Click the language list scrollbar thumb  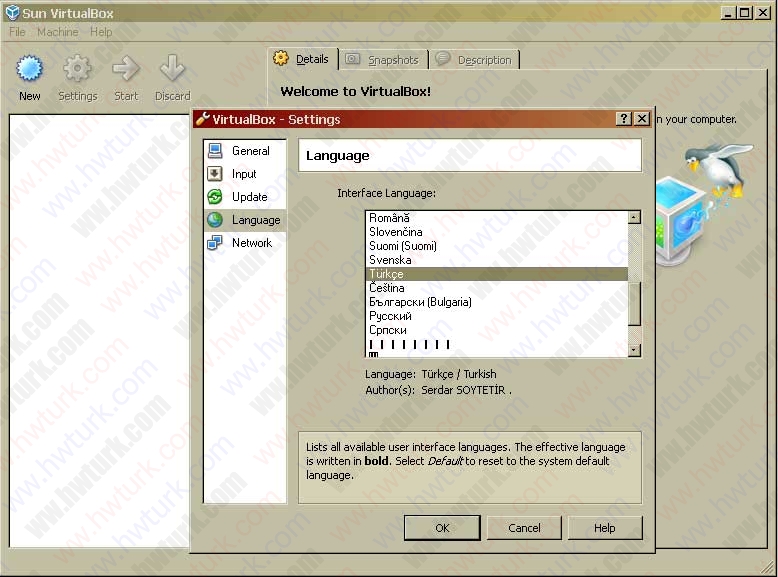click(634, 304)
